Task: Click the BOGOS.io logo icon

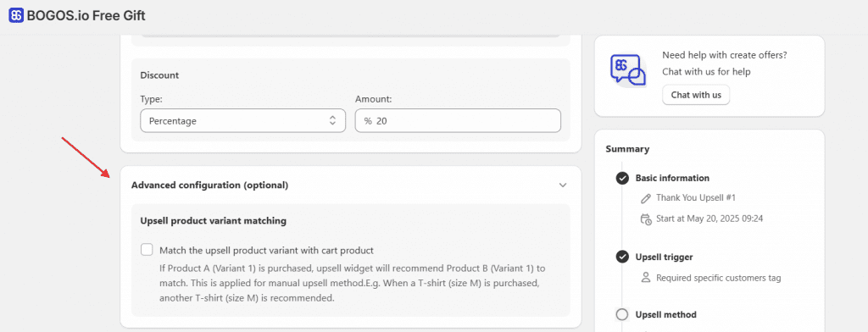Action: (16, 15)
